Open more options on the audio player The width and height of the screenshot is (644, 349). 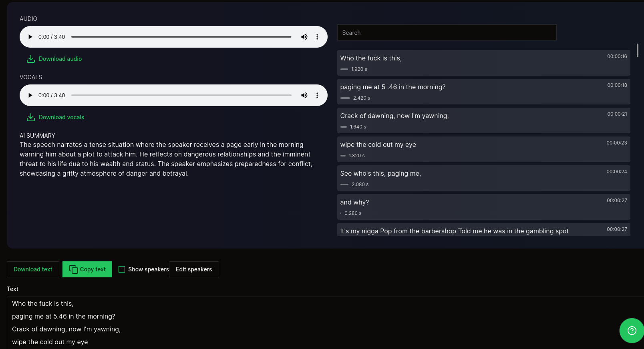pos(317,37)
